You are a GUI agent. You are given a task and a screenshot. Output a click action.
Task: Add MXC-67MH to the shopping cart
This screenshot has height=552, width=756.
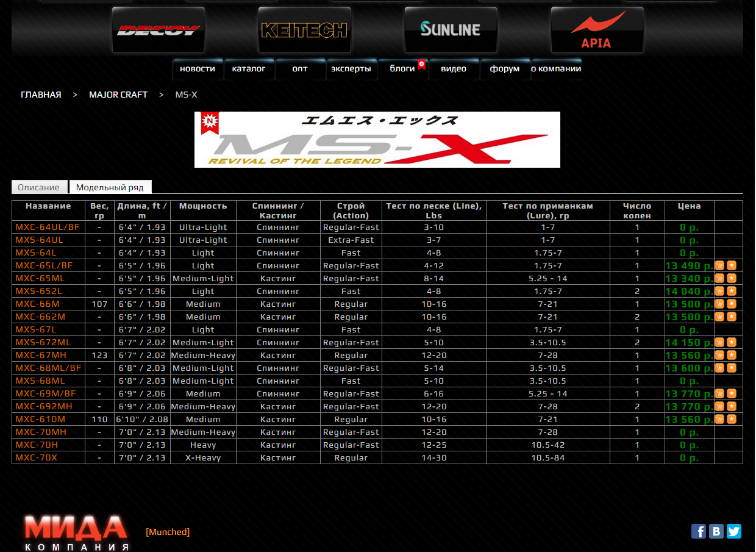coord(719,355)
